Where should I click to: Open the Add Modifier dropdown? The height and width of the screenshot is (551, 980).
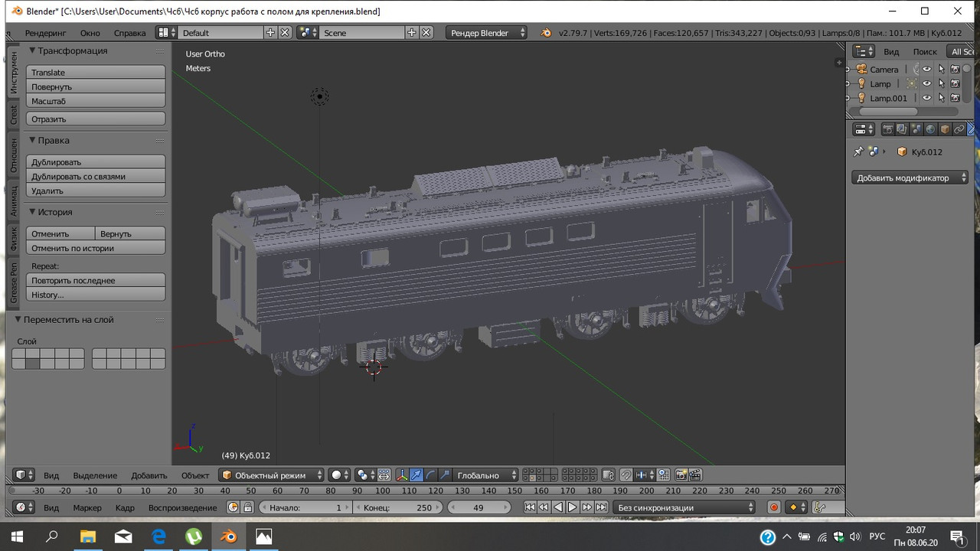pos(910,178)
